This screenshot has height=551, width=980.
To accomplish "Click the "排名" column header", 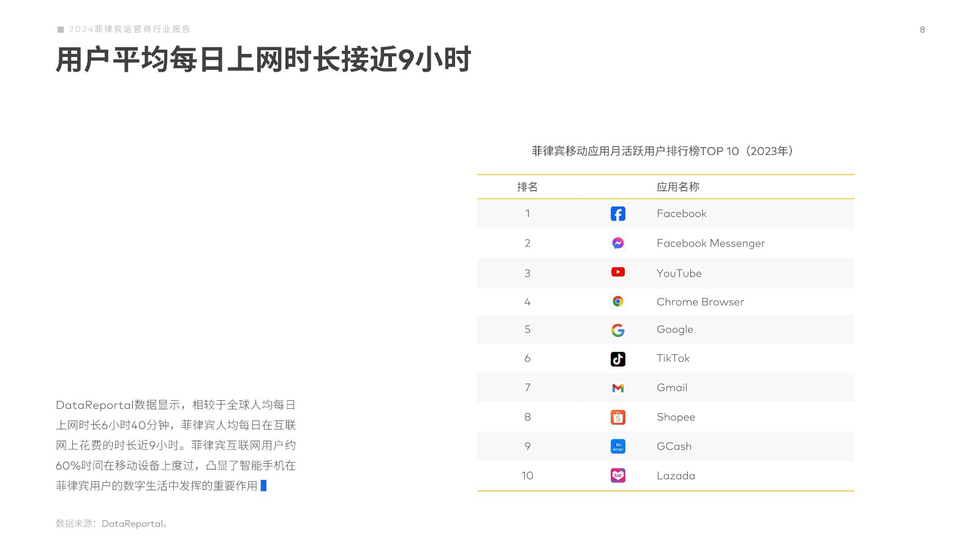I will pyautogui.click(x=527, y=187).
